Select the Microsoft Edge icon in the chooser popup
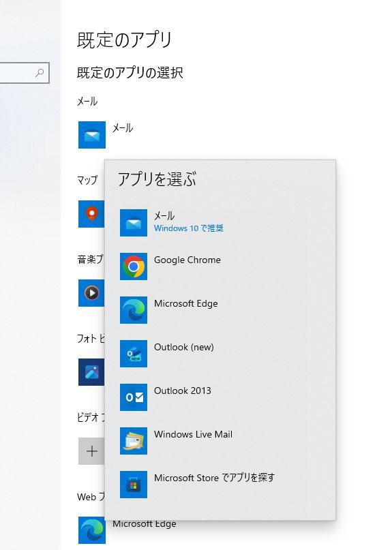392x550 pixels. 134,310
